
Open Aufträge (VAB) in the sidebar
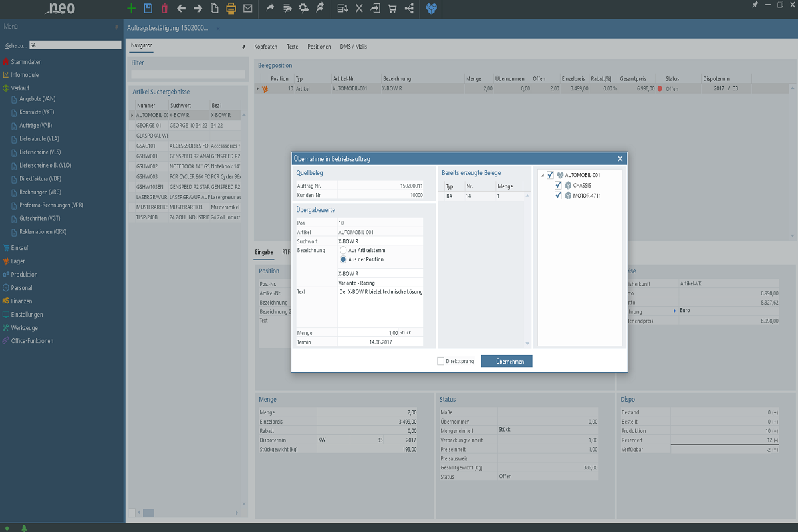click(35, 126)
